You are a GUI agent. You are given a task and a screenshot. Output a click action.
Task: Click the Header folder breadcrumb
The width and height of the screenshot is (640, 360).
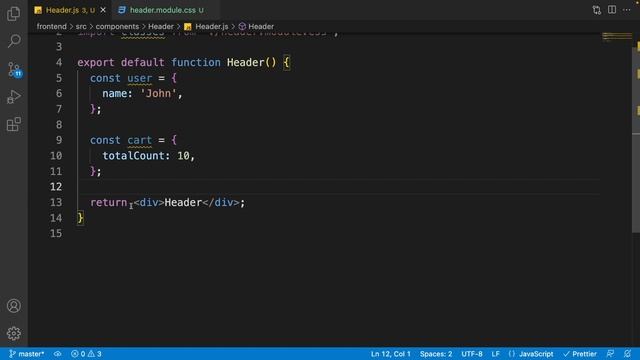[161, 27]
